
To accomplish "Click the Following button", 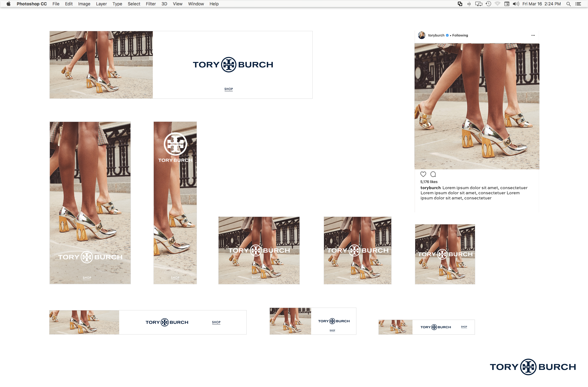I will tap(460, 35).
